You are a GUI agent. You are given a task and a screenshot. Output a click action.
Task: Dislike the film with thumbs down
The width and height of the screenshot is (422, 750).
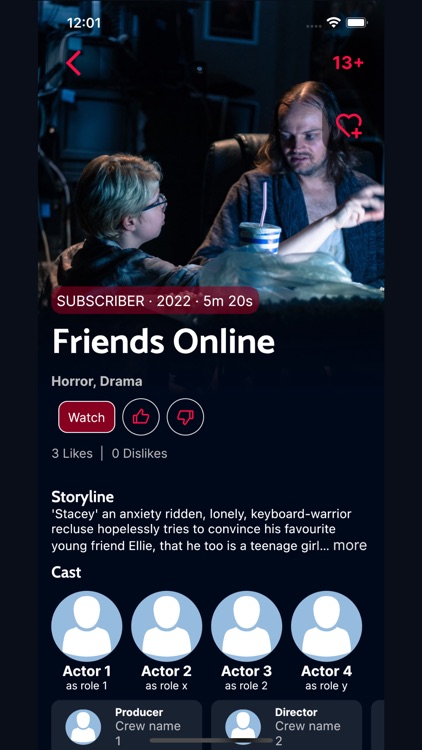[x=185, y=417]
